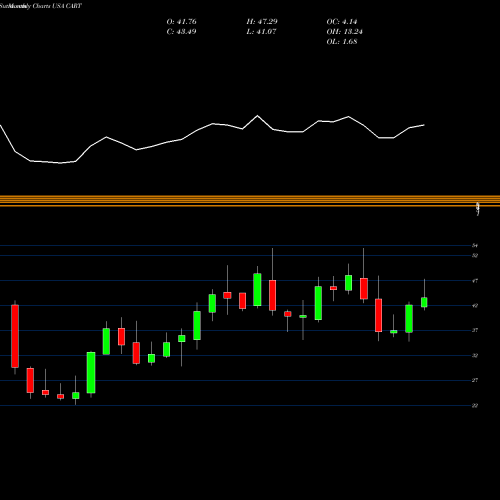Click the 52 price axis label
This screenshot has height=500, width=500.
475,256
